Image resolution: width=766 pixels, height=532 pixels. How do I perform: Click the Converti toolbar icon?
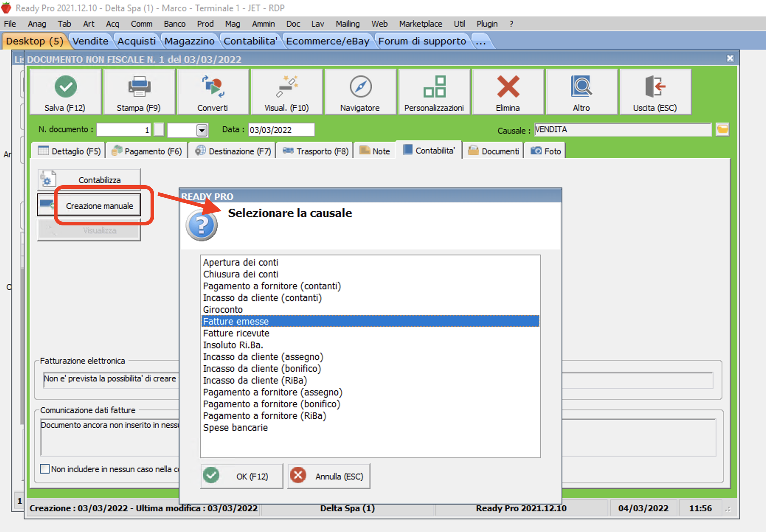(213, 86)
